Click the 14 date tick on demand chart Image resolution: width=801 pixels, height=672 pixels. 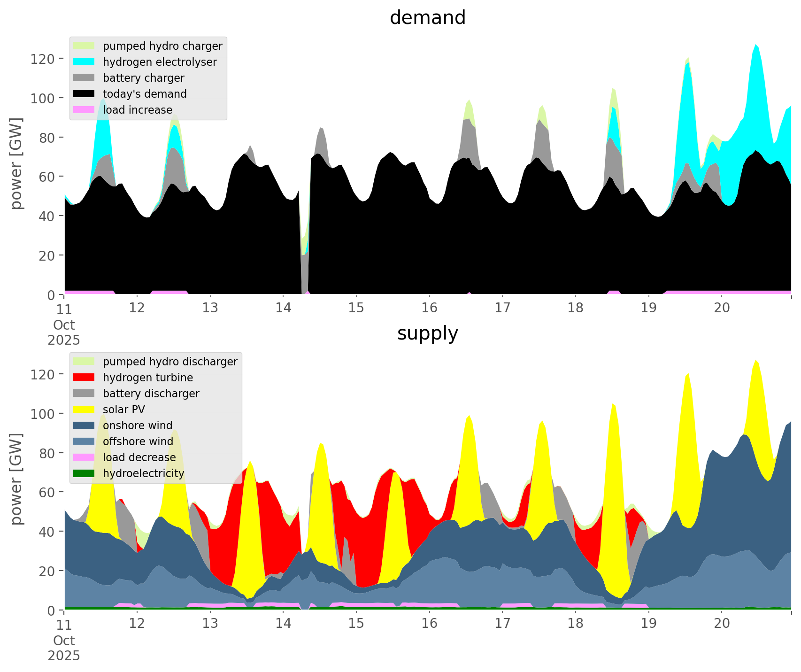tap(283, 308)
